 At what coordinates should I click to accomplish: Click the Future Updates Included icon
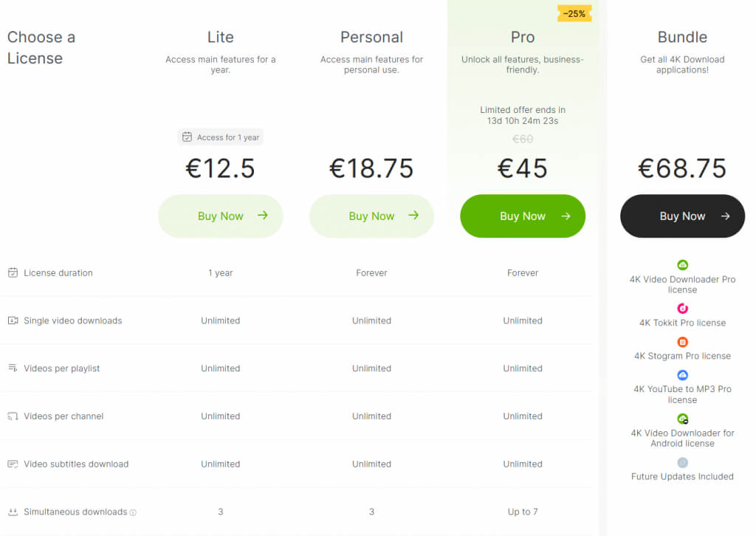pyautogui.click(x=682, y=463)
